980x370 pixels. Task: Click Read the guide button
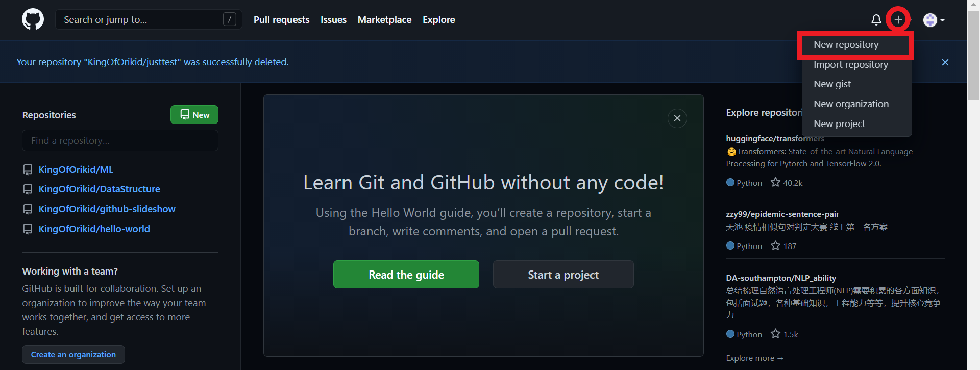406,275
